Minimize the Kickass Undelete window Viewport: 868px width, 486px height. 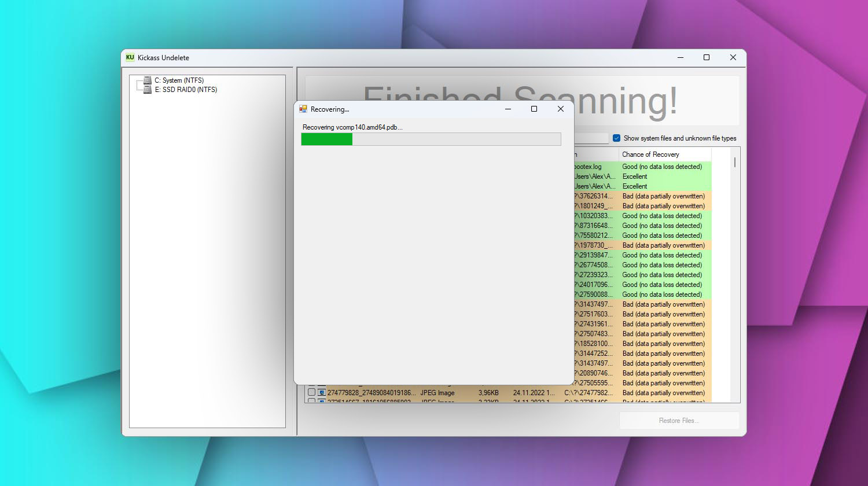point(681,57)
